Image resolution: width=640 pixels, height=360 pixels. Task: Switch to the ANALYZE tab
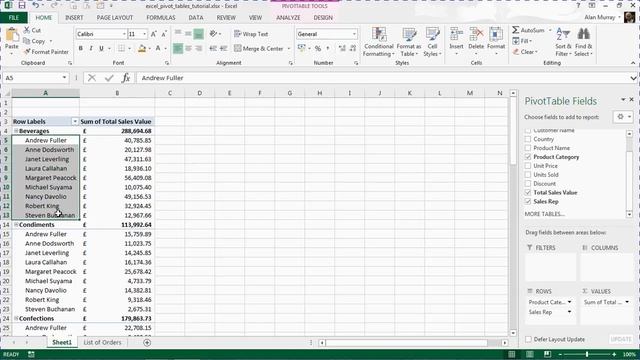click(288, 18)
